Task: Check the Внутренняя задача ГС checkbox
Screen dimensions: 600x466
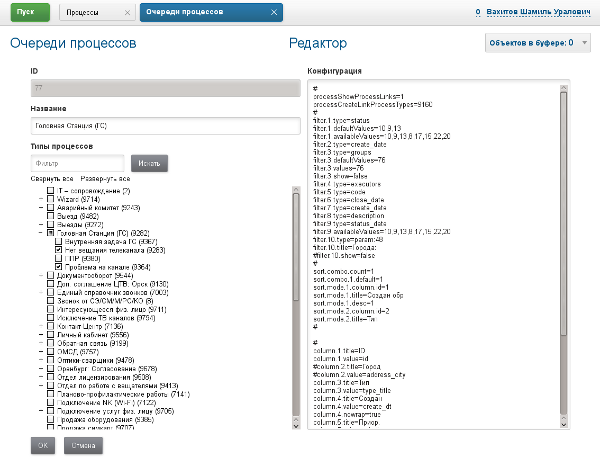Action: pos(60,241)
